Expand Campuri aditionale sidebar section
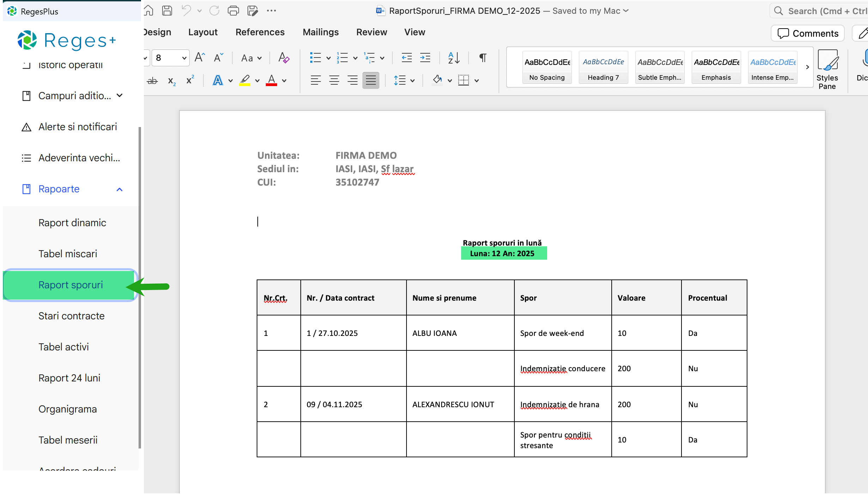The height and width of the screenshot is (494, 868). point(120,96)
